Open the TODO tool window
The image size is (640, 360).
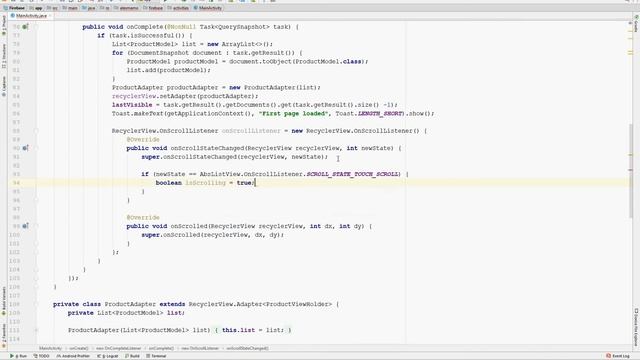click(41, 356)
